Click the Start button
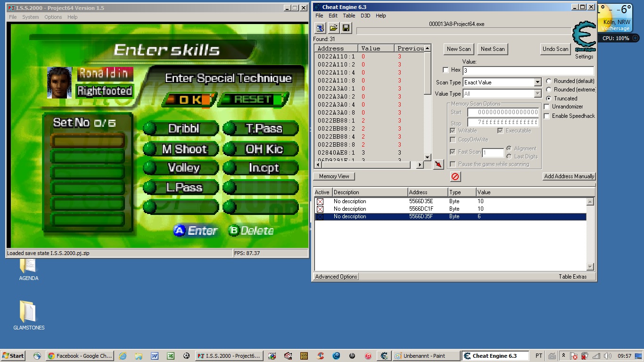 [13, 356]
